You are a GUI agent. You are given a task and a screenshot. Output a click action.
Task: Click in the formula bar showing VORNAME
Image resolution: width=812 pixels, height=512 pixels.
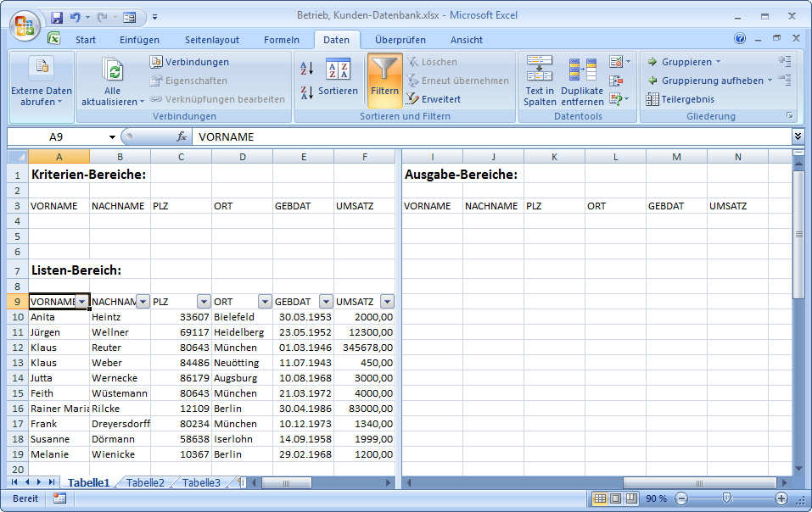[492, 136]
